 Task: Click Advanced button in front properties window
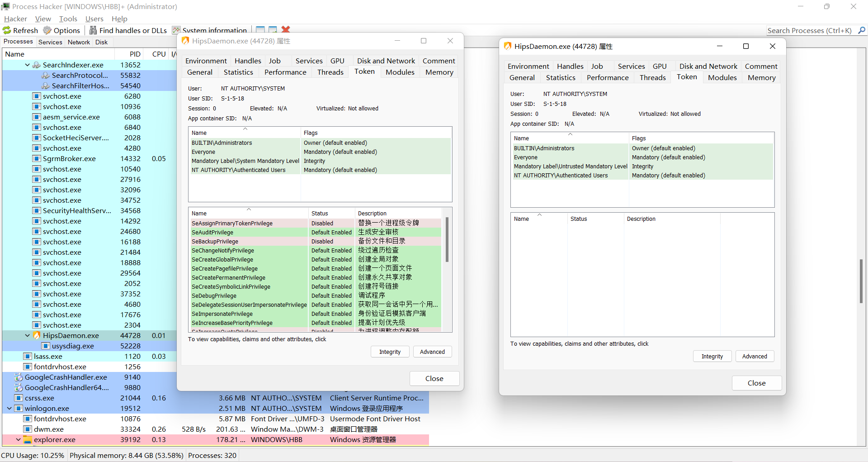pyautogui.click(x=755, y=357)
